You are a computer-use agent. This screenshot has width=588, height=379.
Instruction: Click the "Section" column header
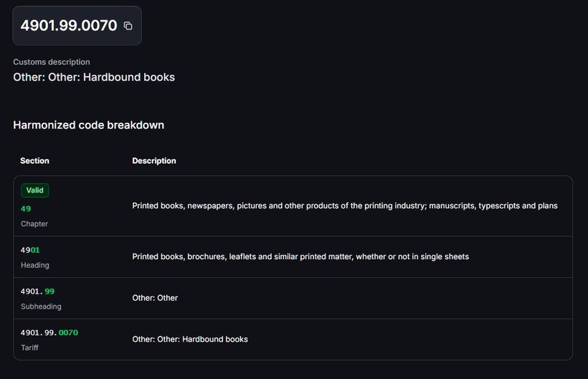pos(34,161)
